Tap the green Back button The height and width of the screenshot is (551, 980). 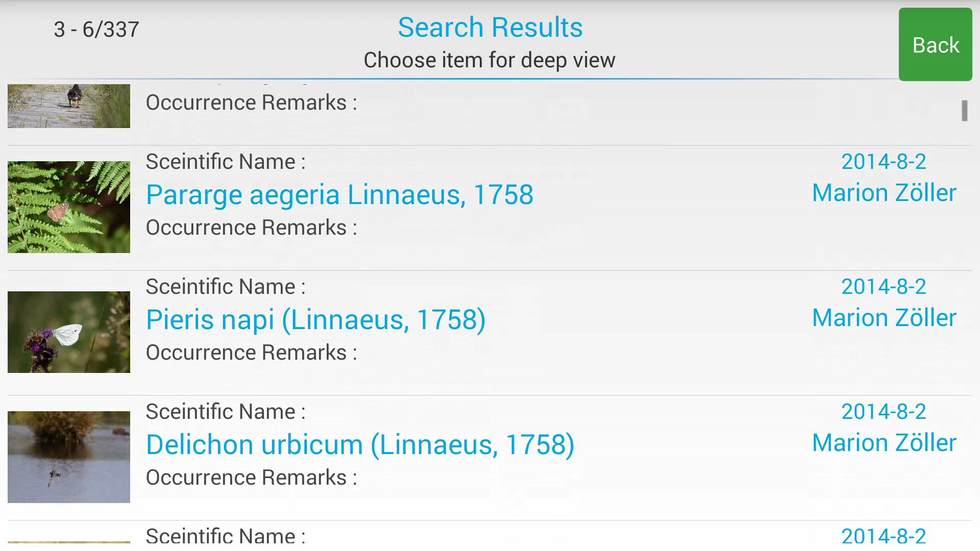tap(935, 44)
